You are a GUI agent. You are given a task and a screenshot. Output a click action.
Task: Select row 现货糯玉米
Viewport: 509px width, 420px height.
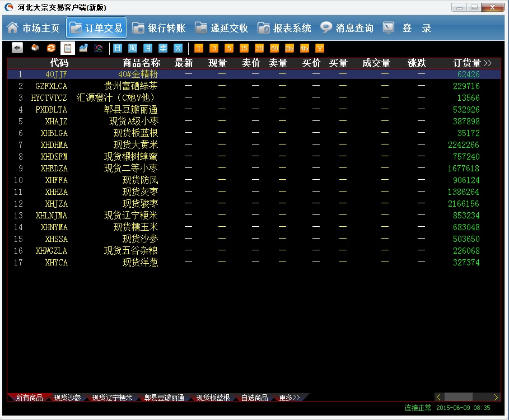(x=254, y=227)
